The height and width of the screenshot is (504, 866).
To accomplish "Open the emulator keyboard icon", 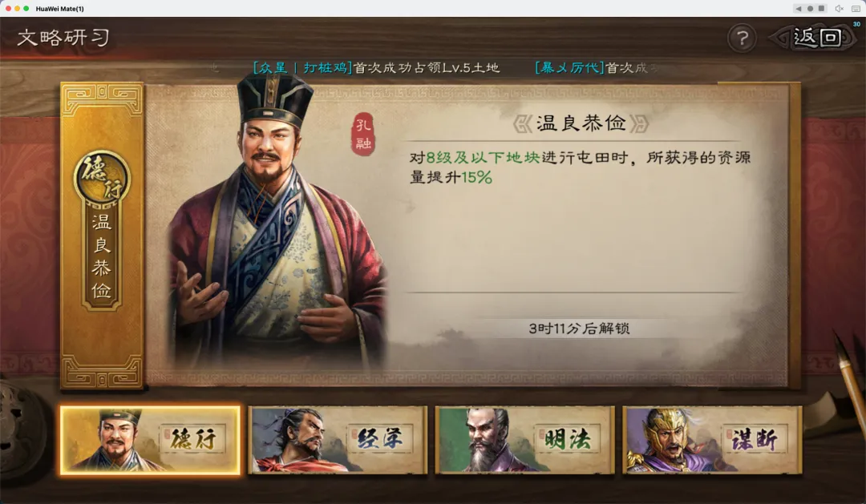I will coord(856,8).
